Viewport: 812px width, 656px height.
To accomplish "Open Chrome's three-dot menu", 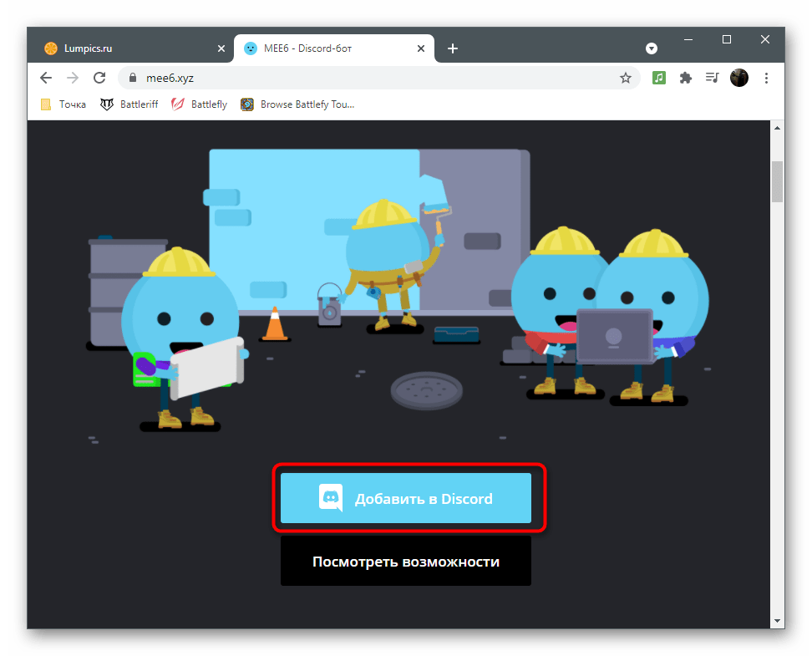I will click(x=765, y=78).
